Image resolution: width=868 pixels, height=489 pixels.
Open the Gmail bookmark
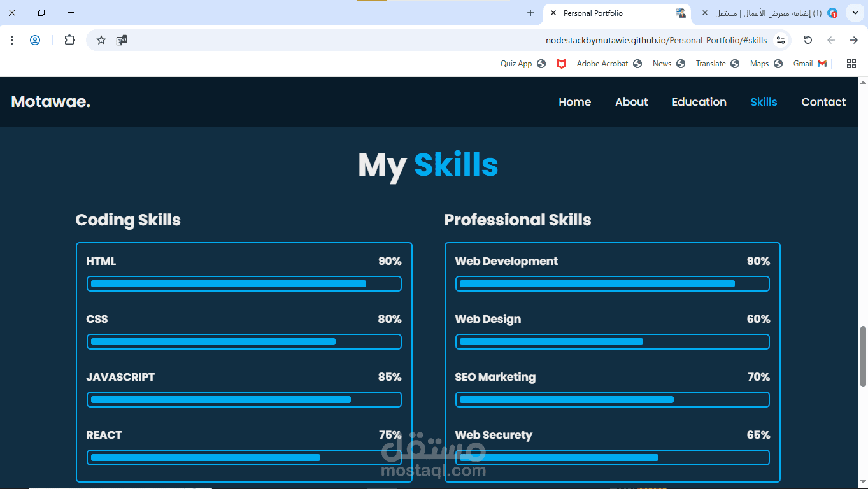coord(809,64)
